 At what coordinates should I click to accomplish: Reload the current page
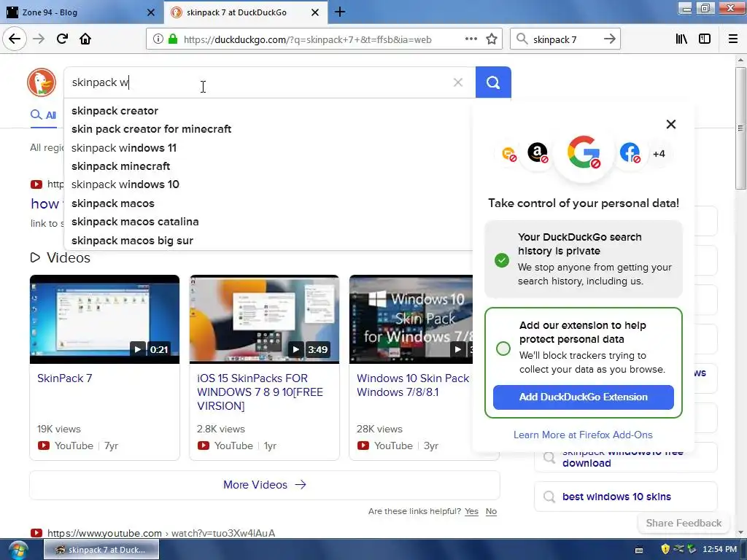pyautogui.click(x=62, y=39)
